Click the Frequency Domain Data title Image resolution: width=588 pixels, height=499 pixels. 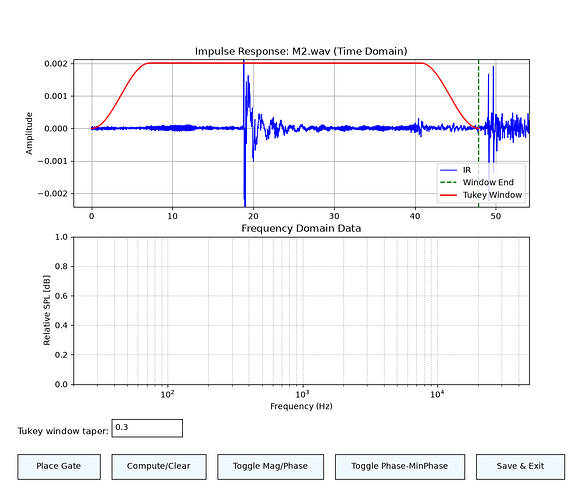[301, 228]
